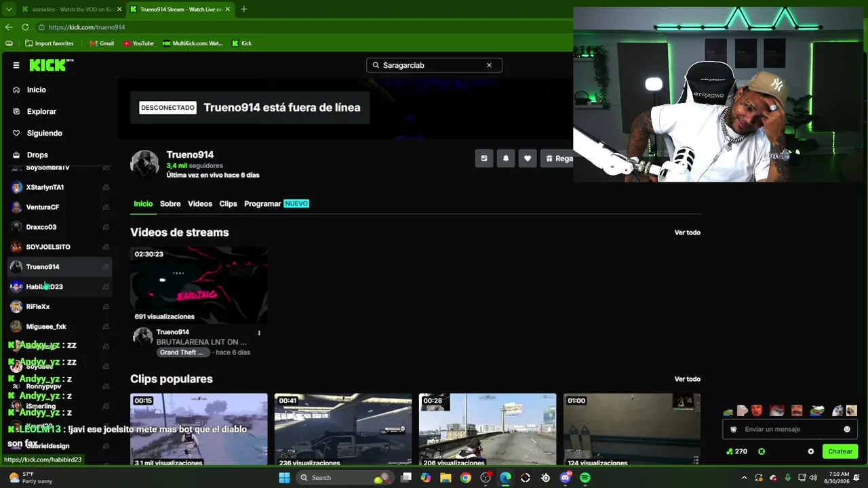Click the chat-panel icon button beside the bell
This screenshot has width=868, height=488.
coord(484,159)
